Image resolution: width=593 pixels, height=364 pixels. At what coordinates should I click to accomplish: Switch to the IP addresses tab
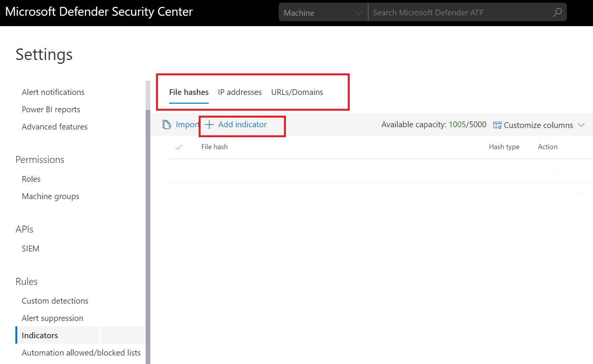[240, 92]
